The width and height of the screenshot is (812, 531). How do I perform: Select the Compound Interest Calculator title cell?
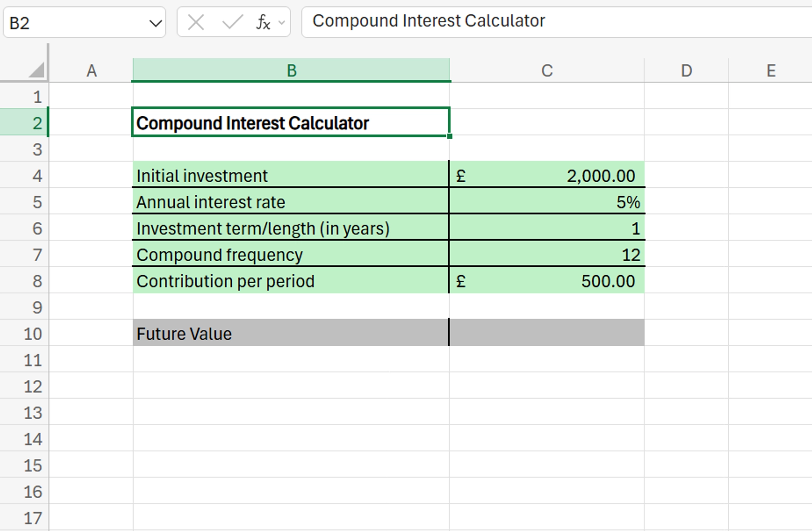coord(291,123)
